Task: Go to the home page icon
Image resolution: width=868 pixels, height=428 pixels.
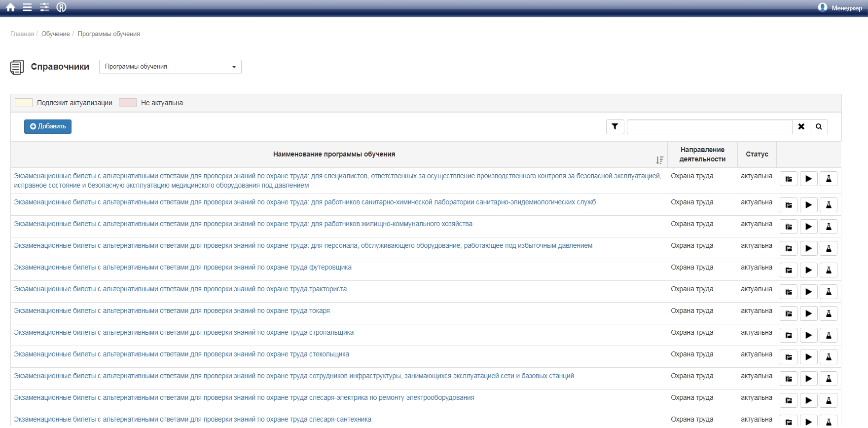Action: tap(10, 7)
